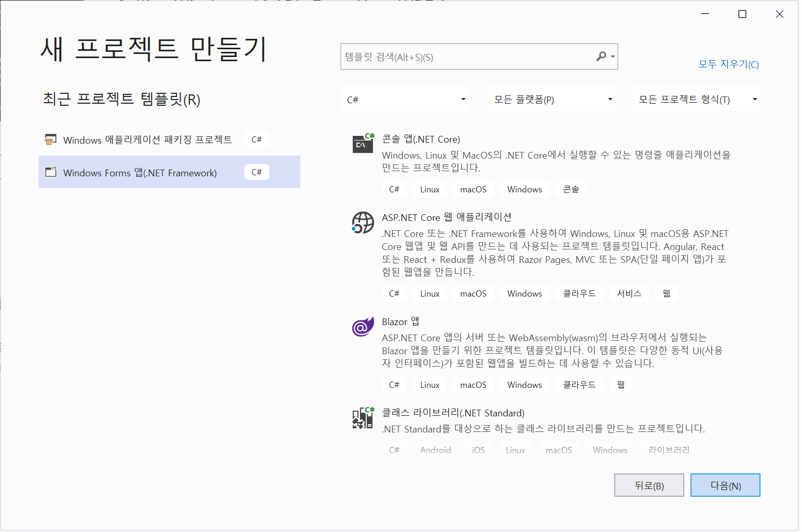Click the Linux tag under Blazor 앱
Viewport: 802px width, 532px height.
click(430, 385)
